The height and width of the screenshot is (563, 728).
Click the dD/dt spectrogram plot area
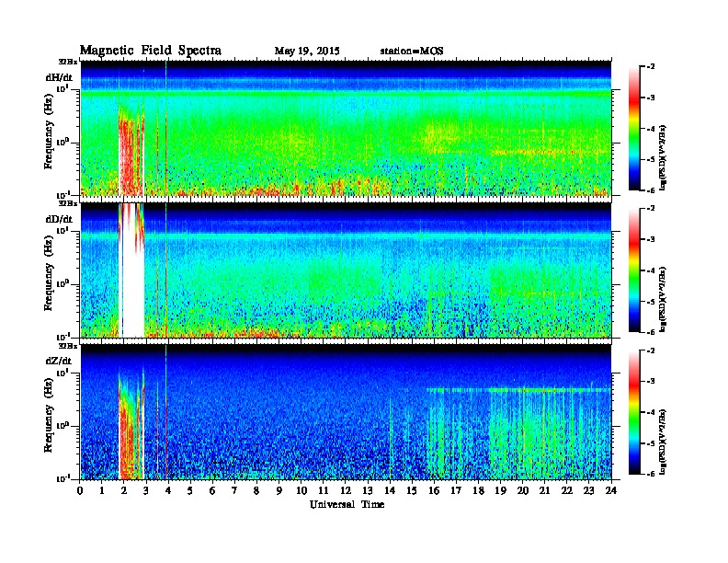coord(346,270)
